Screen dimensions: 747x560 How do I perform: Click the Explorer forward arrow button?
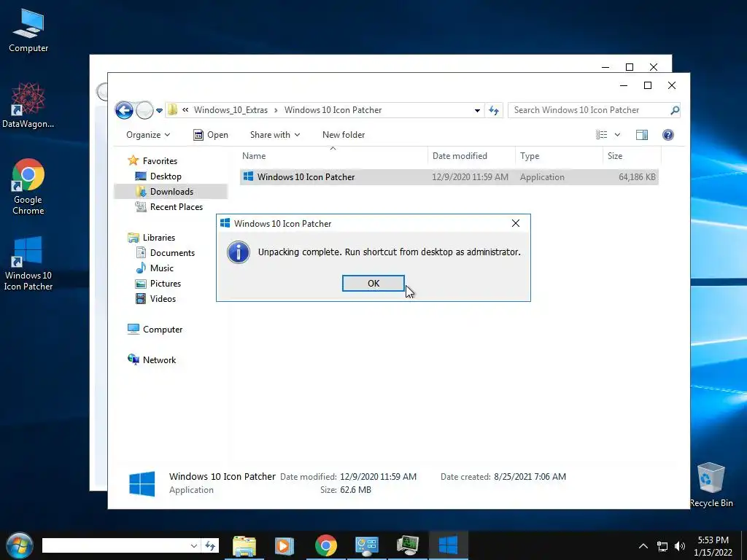(144, 111)
